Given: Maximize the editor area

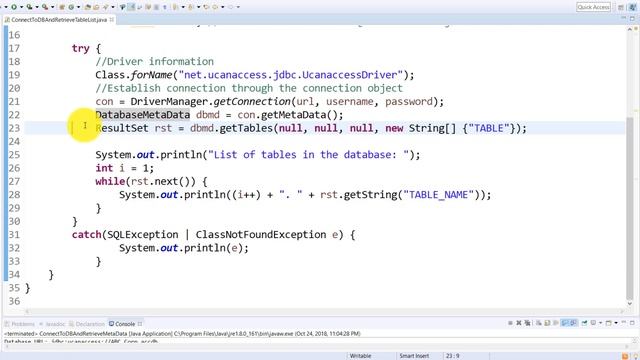Looking at the screenshot, I should 632,18.
